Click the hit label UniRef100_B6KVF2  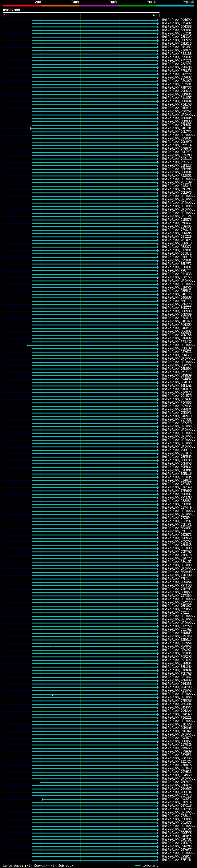177,264
